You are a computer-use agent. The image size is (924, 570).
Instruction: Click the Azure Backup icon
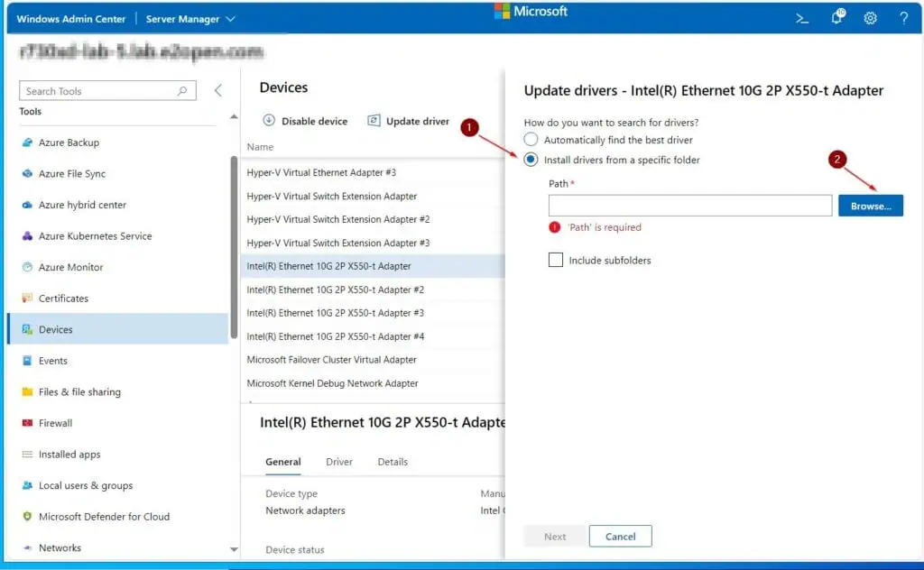coord(27,142)
